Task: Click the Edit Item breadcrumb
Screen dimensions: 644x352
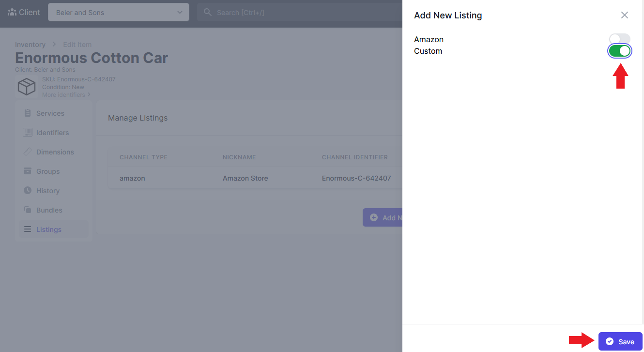Action: pos(77,45)
